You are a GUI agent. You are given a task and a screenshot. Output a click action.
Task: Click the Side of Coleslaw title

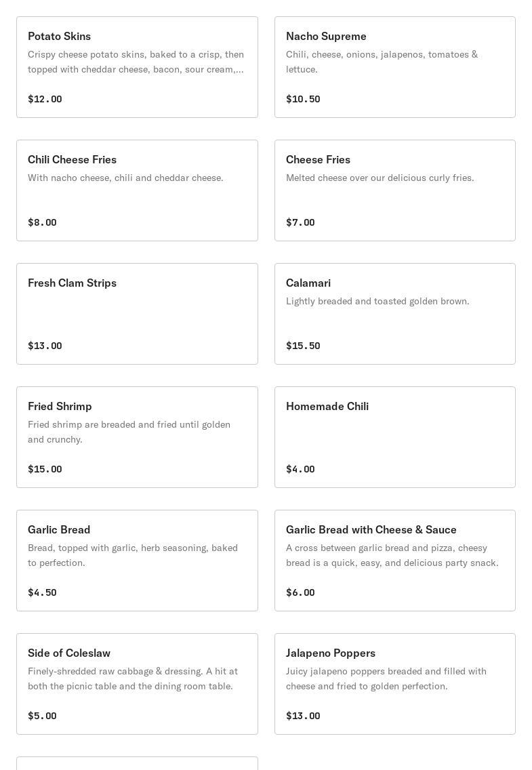tap(69, 653)
